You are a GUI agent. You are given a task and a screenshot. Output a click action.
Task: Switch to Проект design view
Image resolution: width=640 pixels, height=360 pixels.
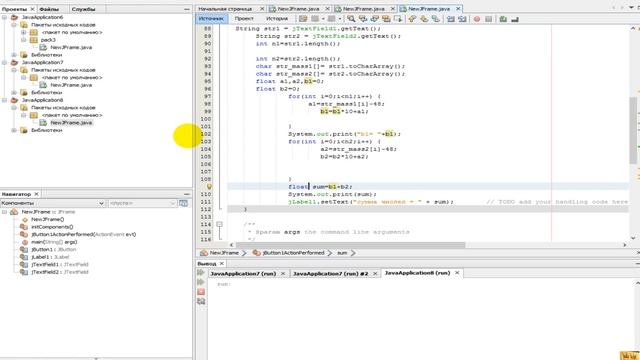(x=244, y=19)
